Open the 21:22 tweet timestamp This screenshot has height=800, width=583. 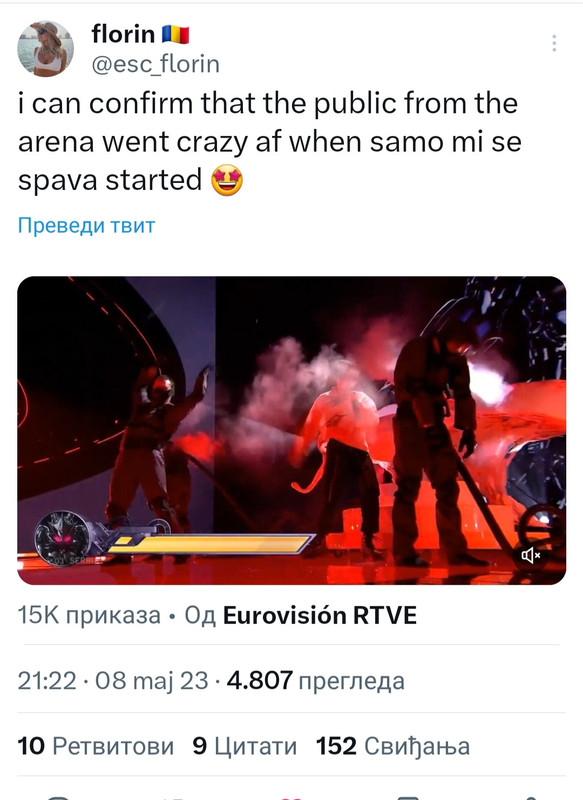point(47,681)
